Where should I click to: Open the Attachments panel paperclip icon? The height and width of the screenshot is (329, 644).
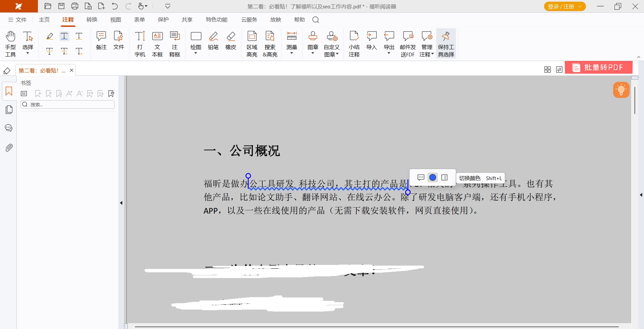9,148
